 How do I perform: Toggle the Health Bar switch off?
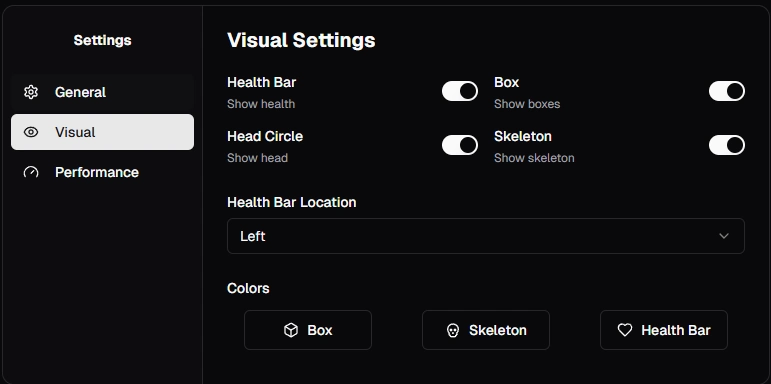[460, 91]
